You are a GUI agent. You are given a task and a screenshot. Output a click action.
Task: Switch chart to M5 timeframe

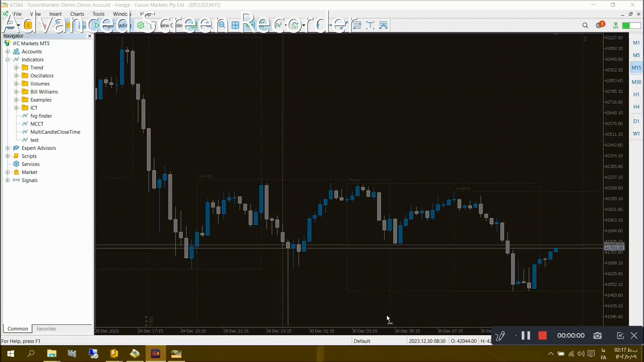pos(636,55)
